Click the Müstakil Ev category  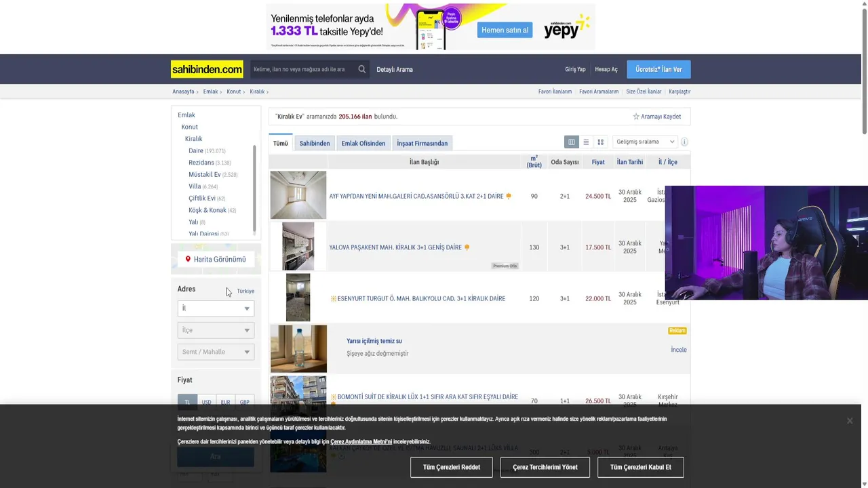[x=205, y=174]
